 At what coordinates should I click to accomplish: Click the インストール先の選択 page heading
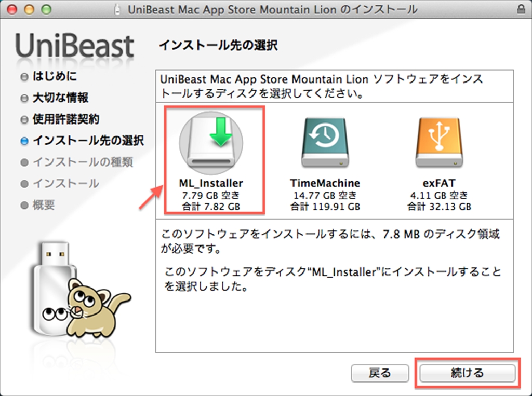[x=219, y=45]
